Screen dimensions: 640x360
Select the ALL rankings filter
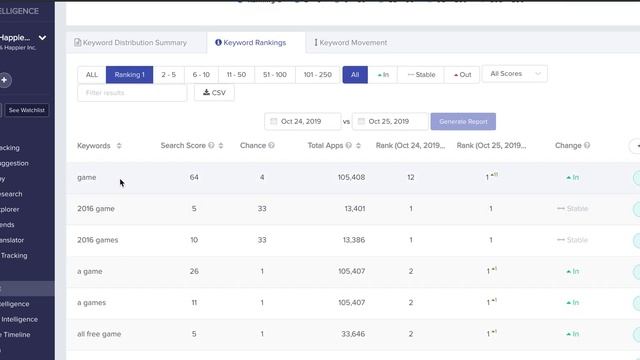(x=92, y=75)
